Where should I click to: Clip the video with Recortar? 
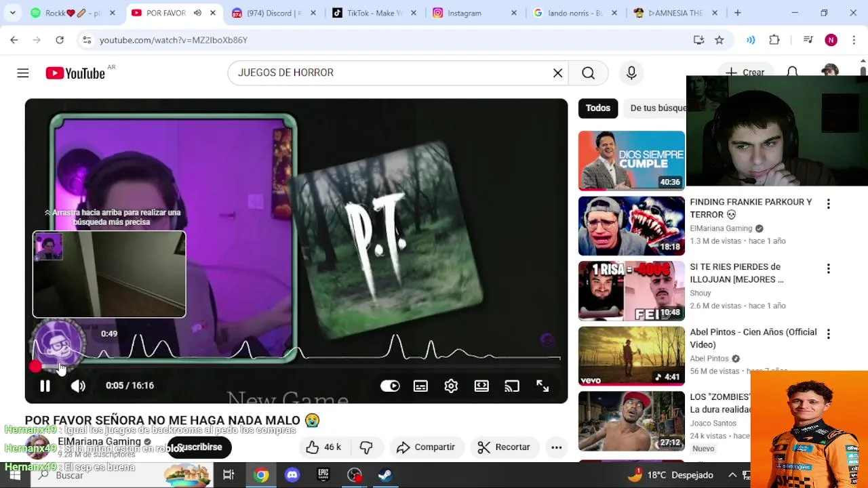504,447
